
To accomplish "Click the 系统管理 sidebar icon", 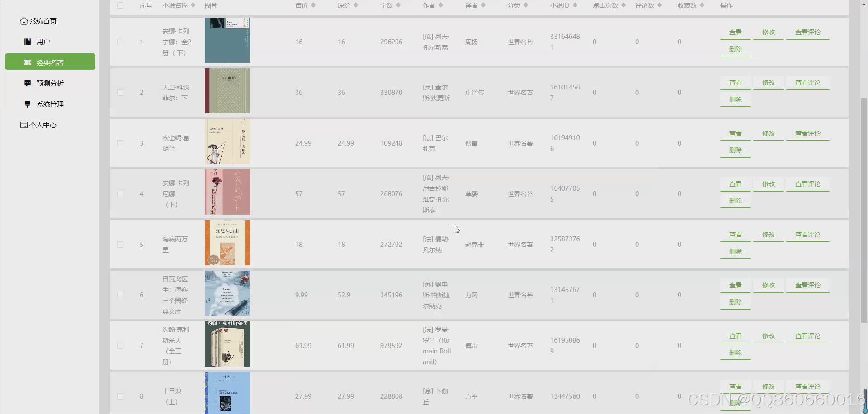I will (28, 104).
